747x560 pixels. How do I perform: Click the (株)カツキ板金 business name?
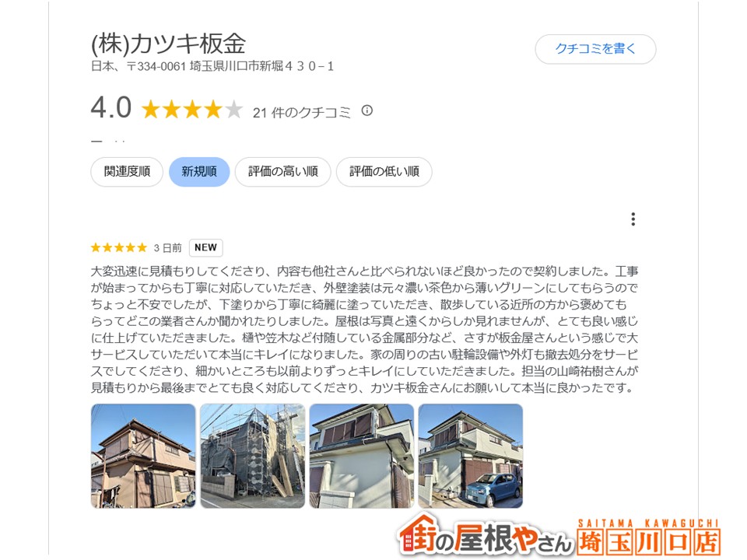click(168, 44)
